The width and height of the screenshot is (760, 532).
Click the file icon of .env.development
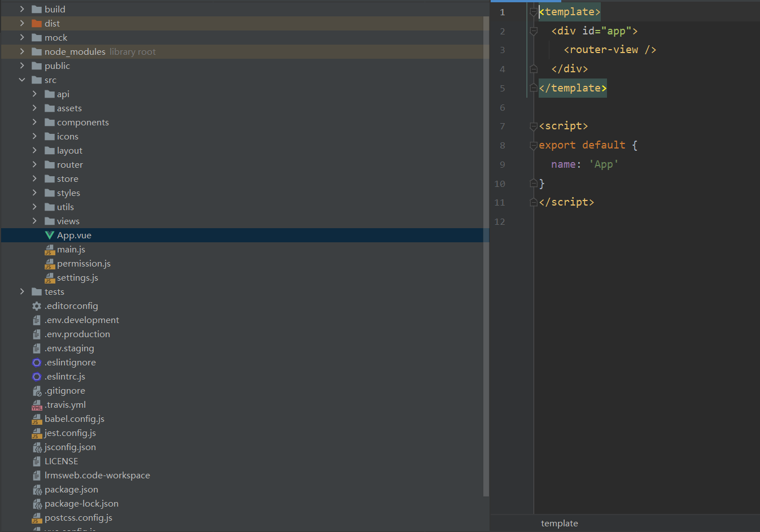pyautogui.click(x=37, y=320)
